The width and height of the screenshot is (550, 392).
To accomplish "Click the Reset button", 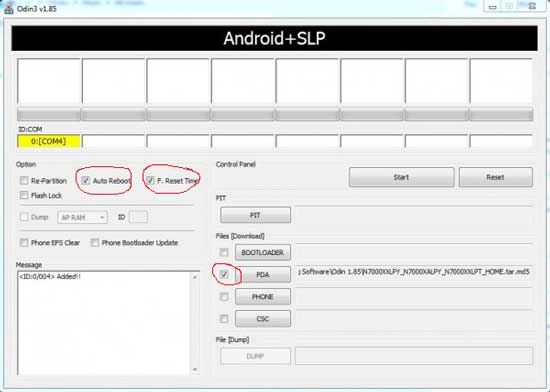I will click(x=496, y=177).
